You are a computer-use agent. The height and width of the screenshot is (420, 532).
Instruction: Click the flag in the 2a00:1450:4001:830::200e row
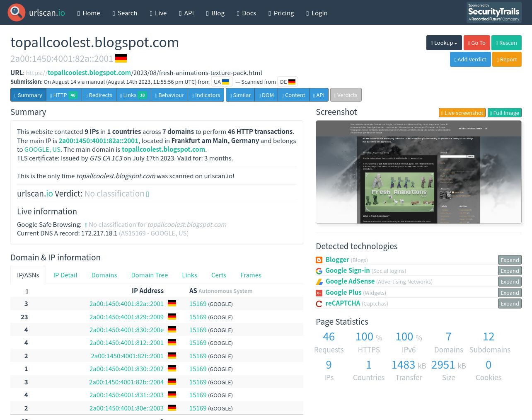172,330
